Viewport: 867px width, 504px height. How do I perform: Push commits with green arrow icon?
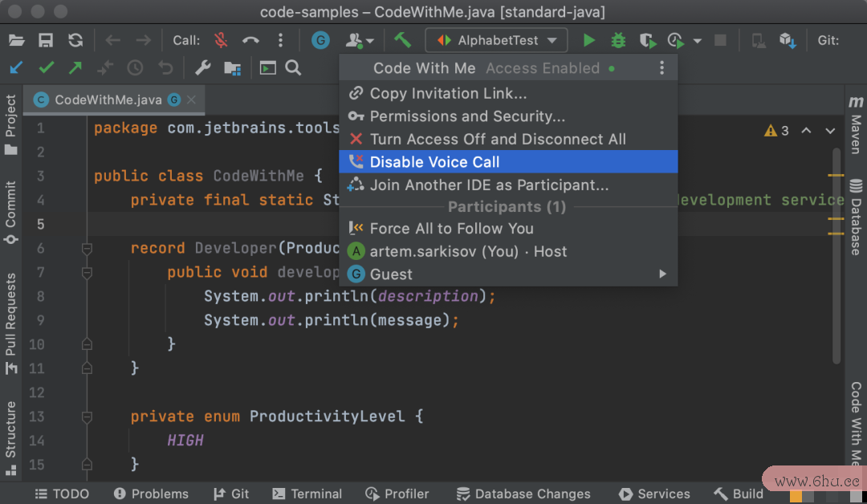75,68
